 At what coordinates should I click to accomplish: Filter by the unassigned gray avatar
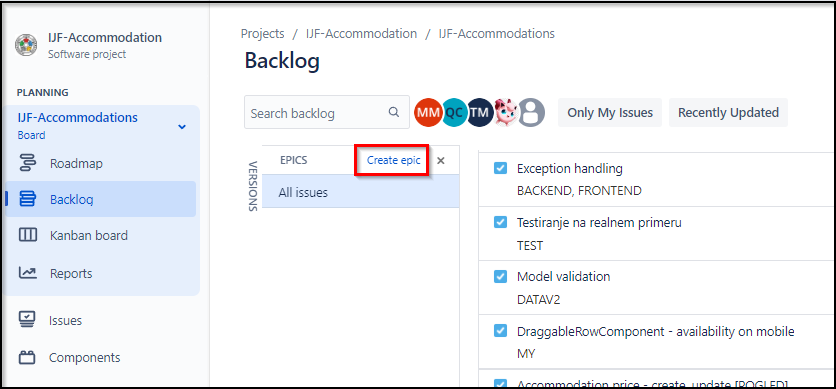coord(532,112)
